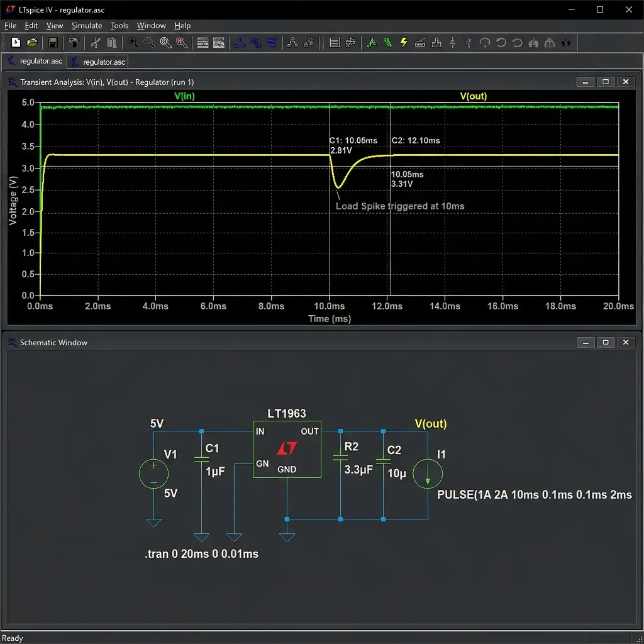Click the lined list toolbar icon
This screenshot has height=644, width=644.
335,42
